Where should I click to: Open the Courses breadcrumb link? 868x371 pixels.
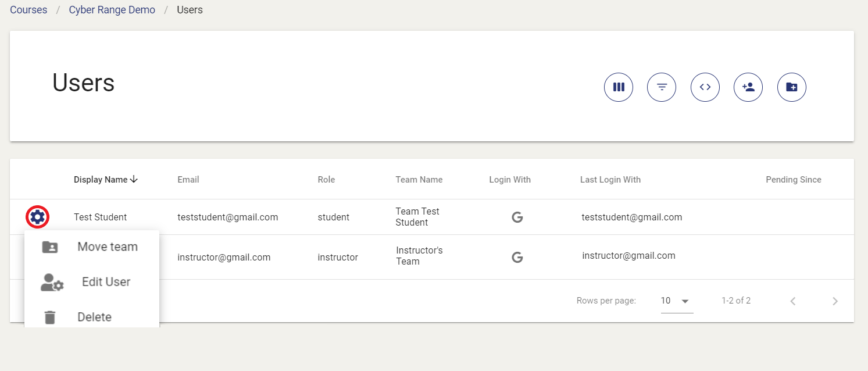pos(28,9)
